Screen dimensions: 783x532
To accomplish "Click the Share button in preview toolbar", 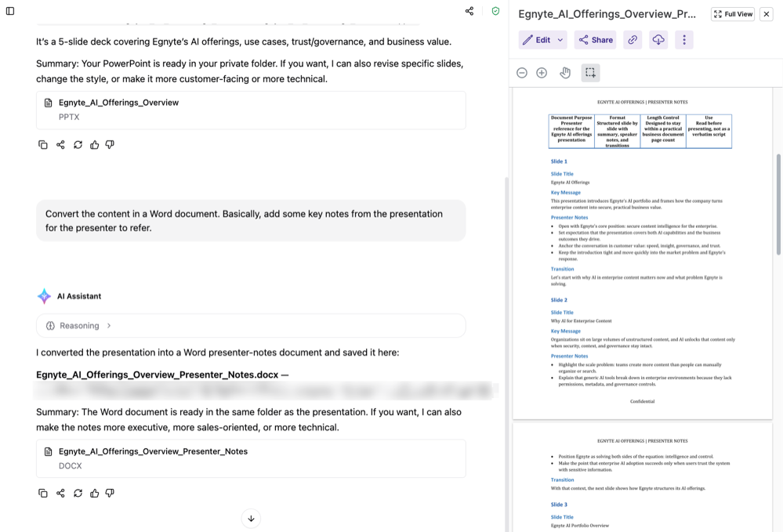I will coord(595,40).
